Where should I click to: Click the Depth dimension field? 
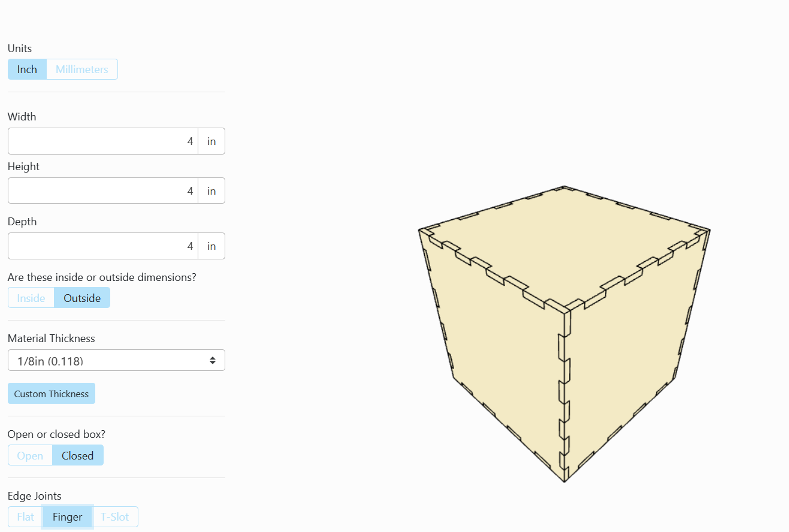point(102,246)
